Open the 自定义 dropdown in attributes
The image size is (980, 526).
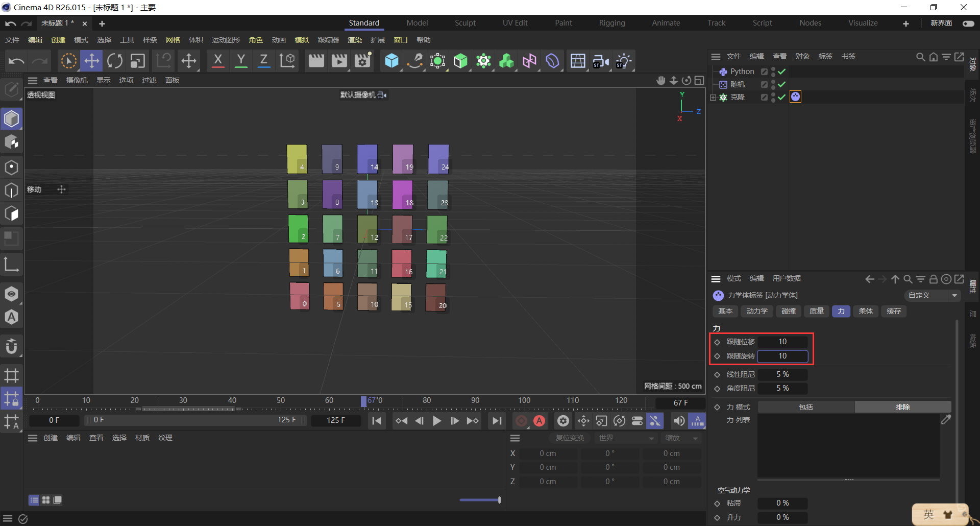pos(933,295)
